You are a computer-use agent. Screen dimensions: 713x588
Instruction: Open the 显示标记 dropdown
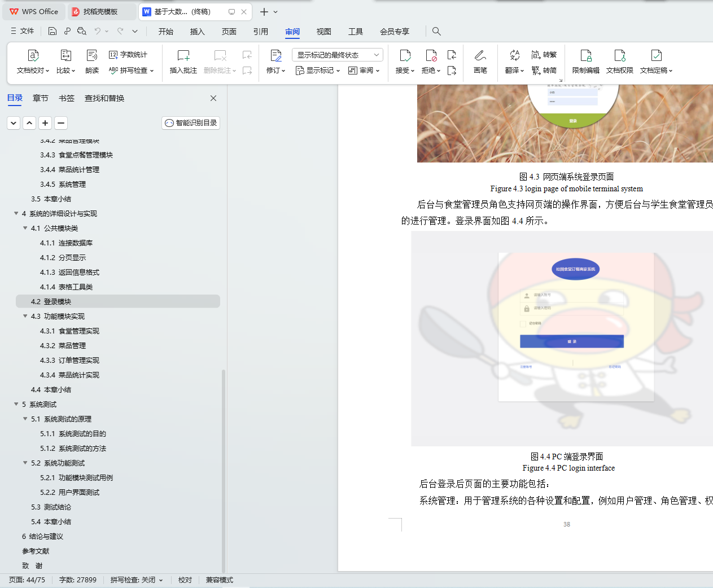coord(317,71)
